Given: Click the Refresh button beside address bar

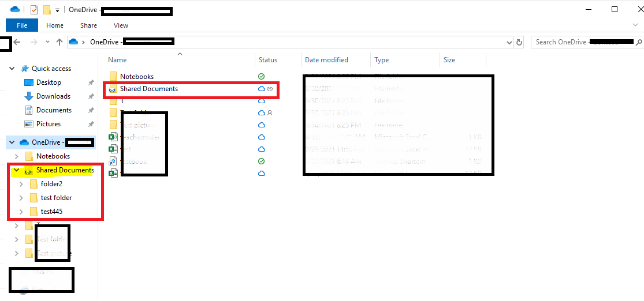Looking at the screenshot, I should (x=519, y=42).
